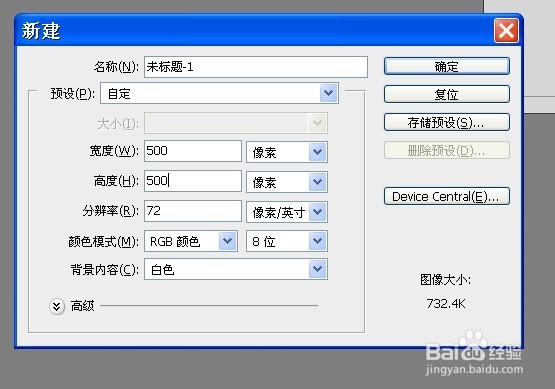
Task: Open Device Central(E)... button
Action: click(x=447, y=196)
